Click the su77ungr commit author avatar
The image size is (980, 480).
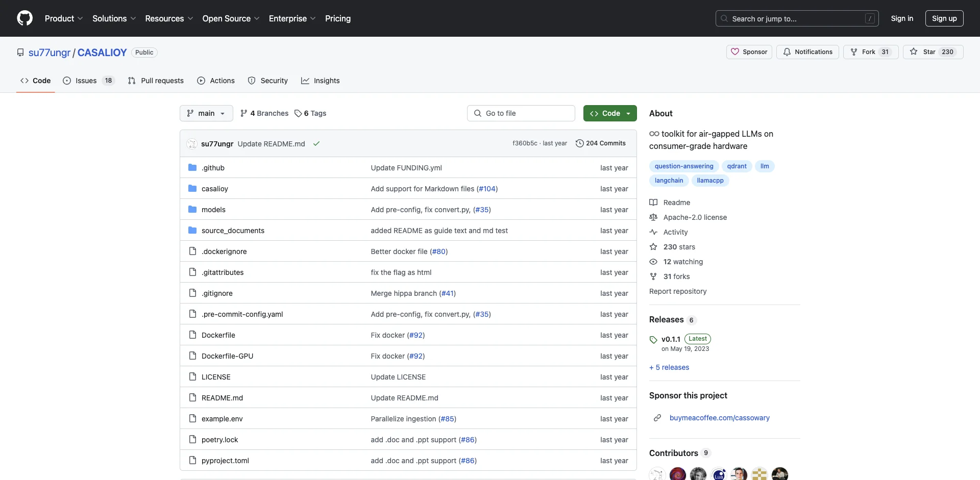pos(192,144)
